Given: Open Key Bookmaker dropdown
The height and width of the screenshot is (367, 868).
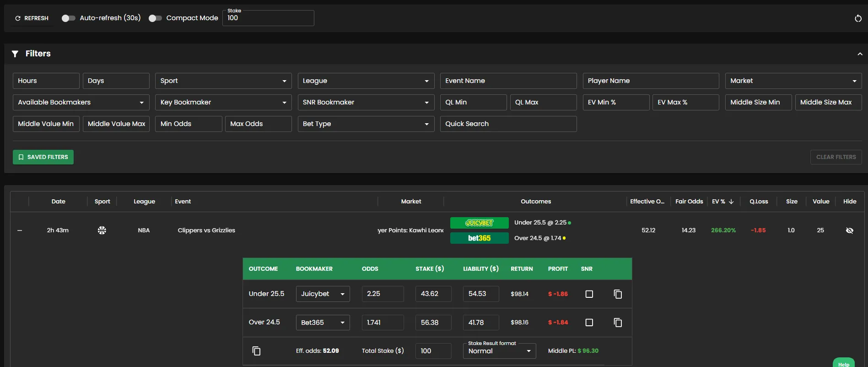Looking at the screenshot, I should pos(223,102).
